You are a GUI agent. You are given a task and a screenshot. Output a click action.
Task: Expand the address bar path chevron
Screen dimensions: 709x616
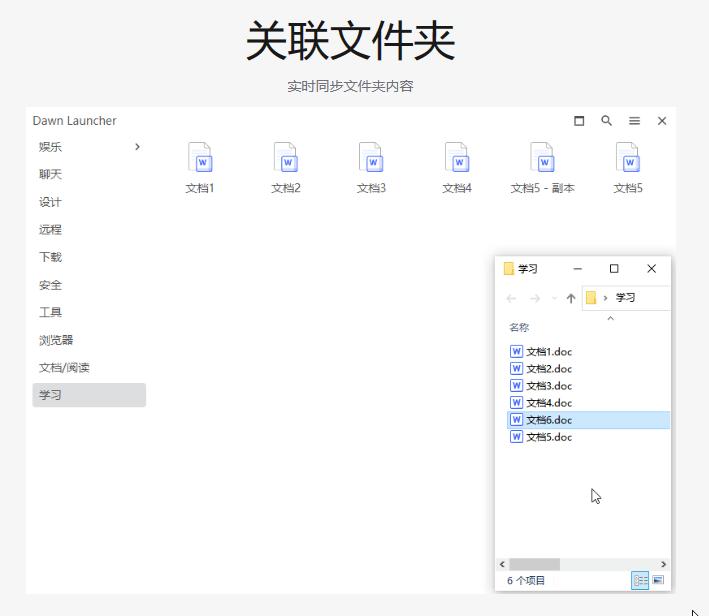[x=606, y=298]
